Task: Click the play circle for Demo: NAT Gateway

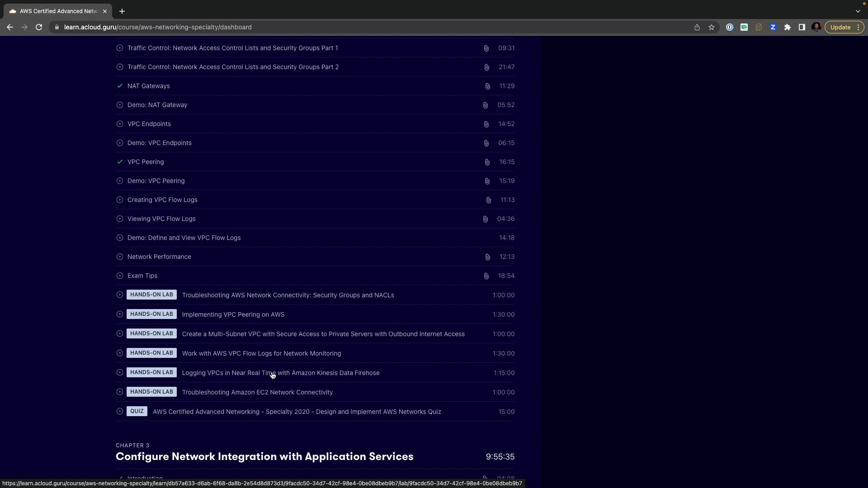Action: coord(119,105)
